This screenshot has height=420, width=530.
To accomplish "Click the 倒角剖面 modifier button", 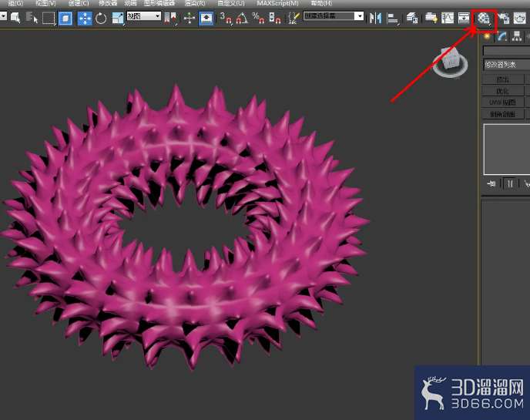I will (502, 114).
